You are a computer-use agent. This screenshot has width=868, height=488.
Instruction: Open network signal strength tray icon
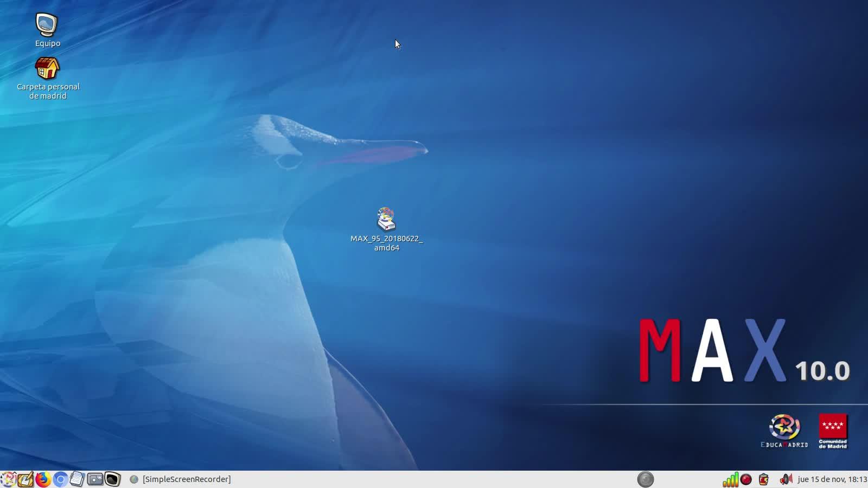(x=730, y=479)
